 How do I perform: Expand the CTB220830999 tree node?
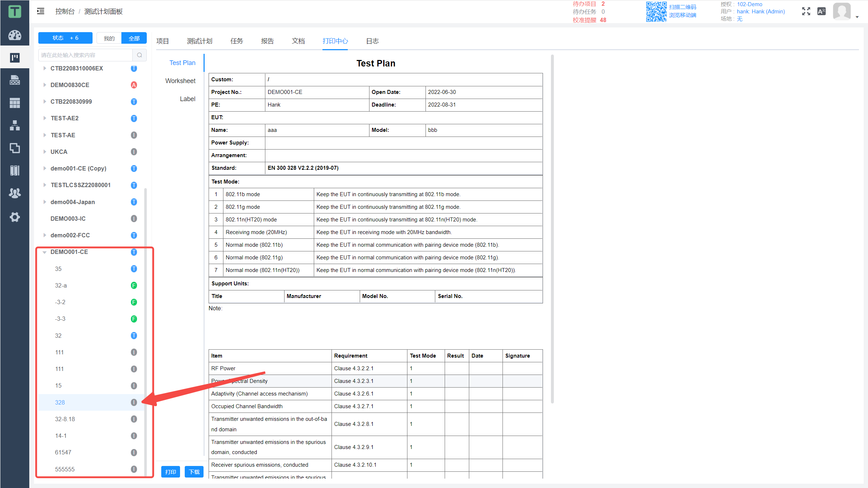tap(44, 102)
